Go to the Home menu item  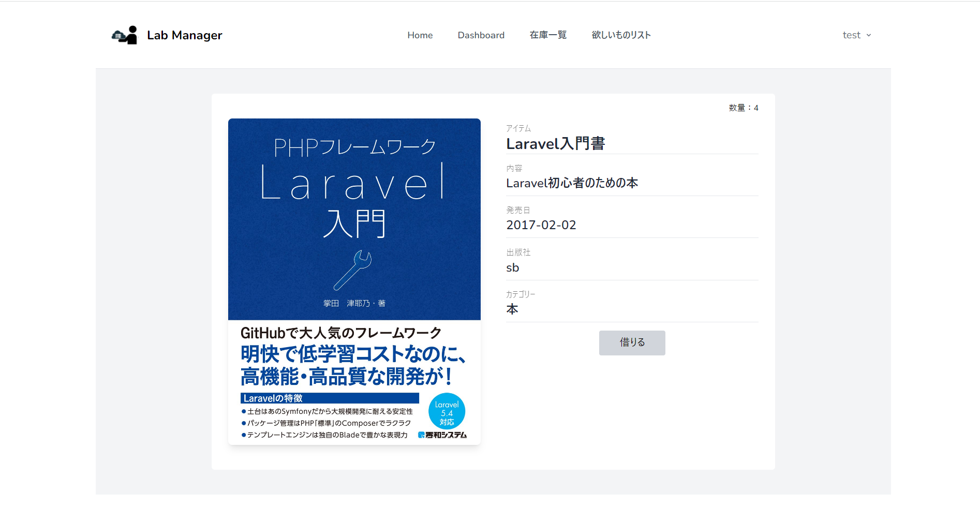420,35
